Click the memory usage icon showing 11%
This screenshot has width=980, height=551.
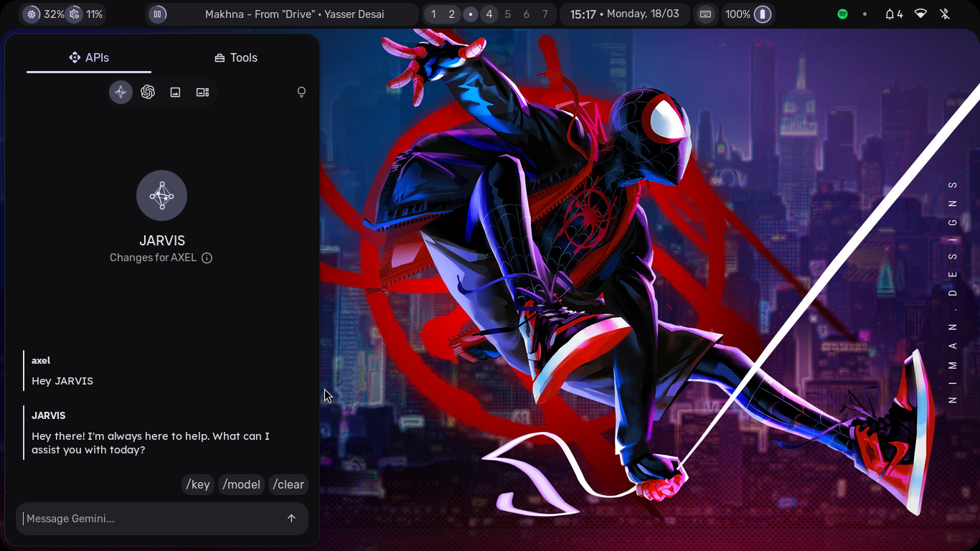click(74, 14)
